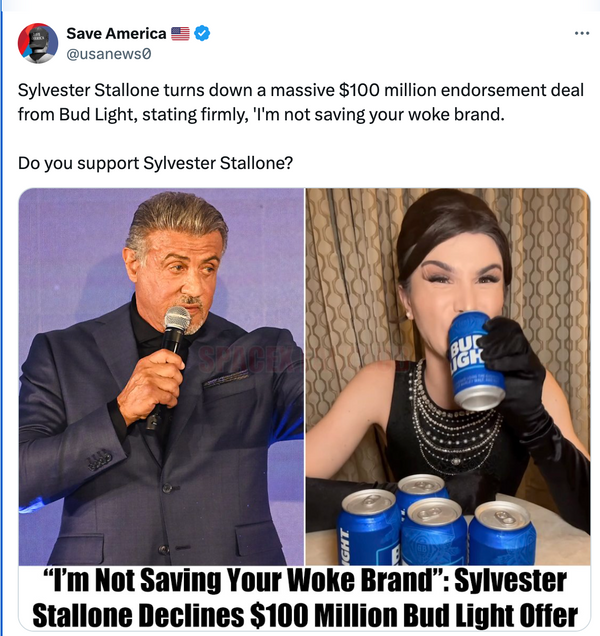The height and width of the screenshot is (636, 600).
Task: Open the Save America profile avatar
Action: click(38, 43)
